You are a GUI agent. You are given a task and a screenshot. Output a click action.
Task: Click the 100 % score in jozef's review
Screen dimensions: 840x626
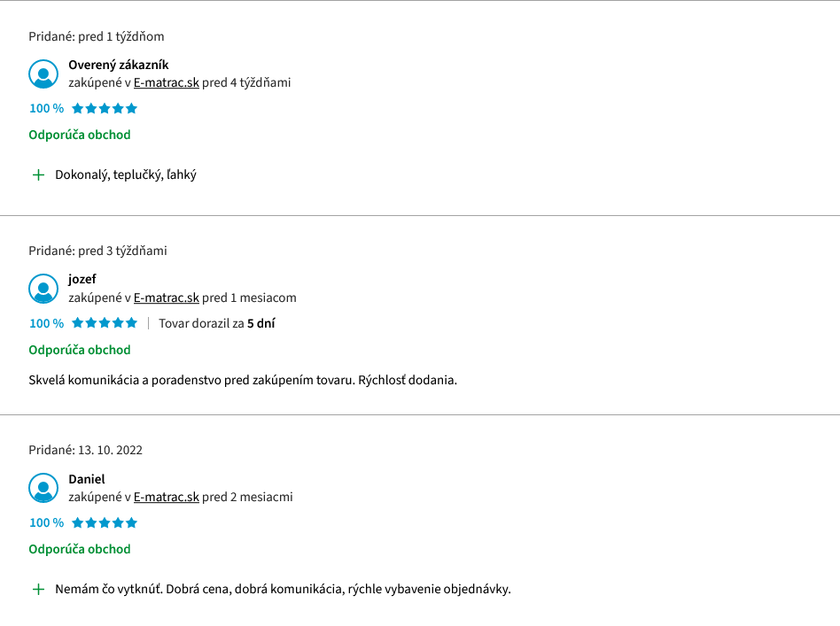(x=47, y=323)
